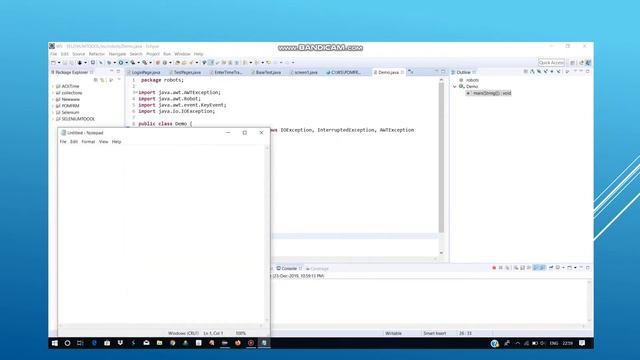Image resolution: width=640 pixels, height=360 pixels.
Task: Toggle Word Wrap in the Console toolbar
Action: pyautogui.click(x=528, y=268)
